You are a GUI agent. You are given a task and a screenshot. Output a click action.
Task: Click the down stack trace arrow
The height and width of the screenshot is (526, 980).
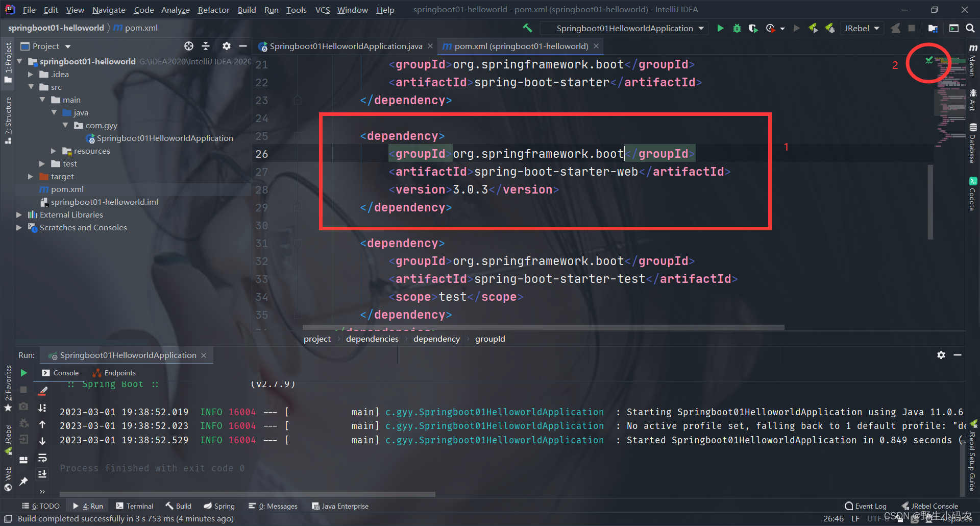pos(42,441)
